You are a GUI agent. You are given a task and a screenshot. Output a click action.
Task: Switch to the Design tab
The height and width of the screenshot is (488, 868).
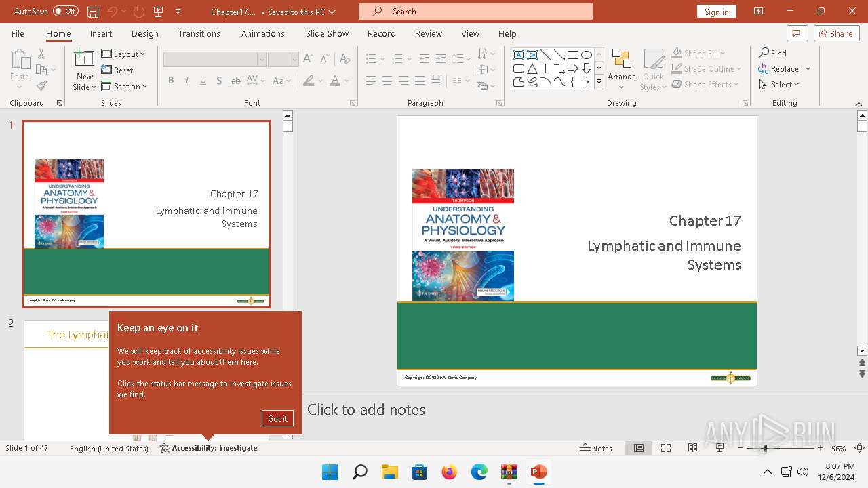click(x=145, y=33)
